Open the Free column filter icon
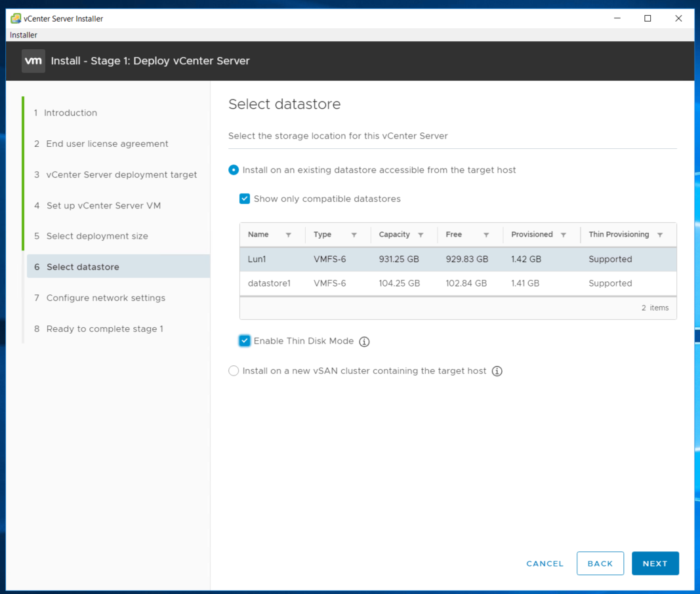The height and width of the screenshot is (594, 700). point(486,235)
